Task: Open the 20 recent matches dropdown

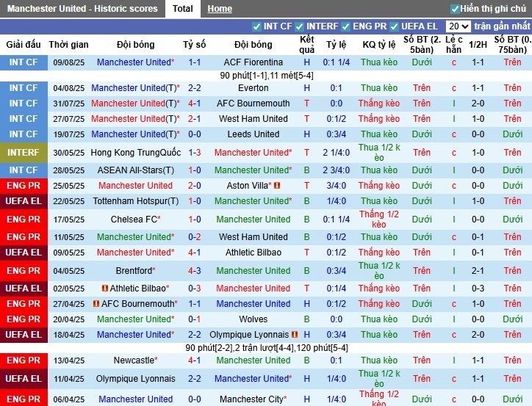Action: click(x=458, y=26)
